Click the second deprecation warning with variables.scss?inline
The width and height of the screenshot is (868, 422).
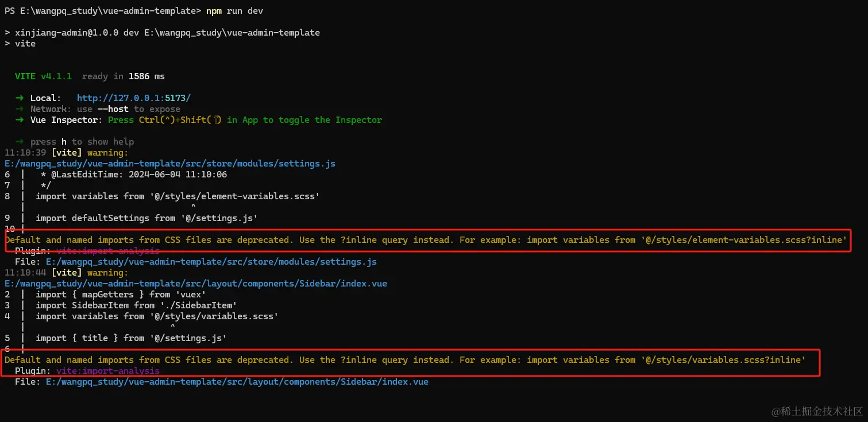click(x=406, y=360)
